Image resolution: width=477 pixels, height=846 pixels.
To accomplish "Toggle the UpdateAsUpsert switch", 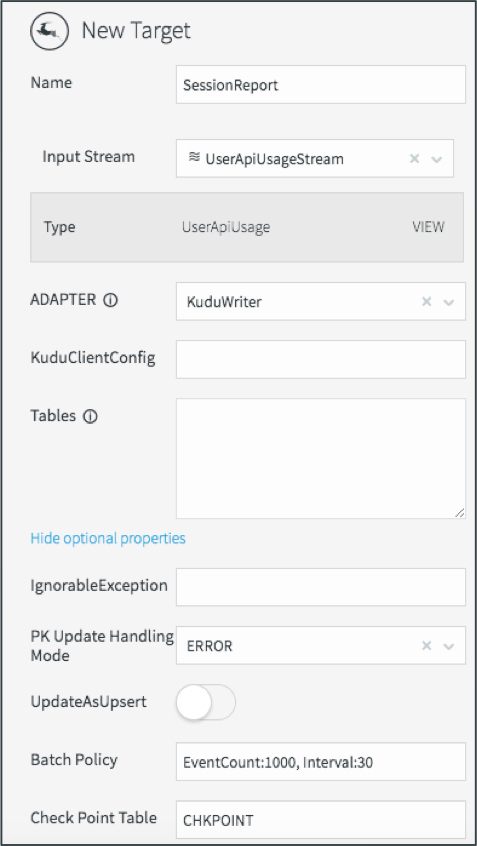I will click(206, 702).
